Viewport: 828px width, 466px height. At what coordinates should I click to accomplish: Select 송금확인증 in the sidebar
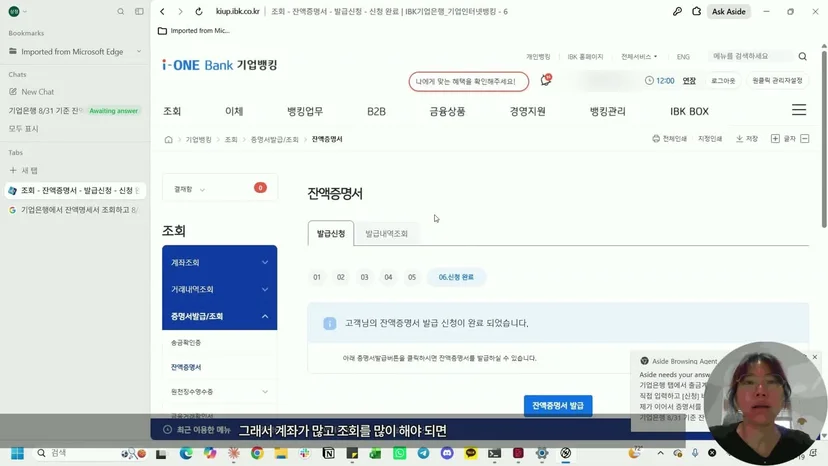click(186, 342)
